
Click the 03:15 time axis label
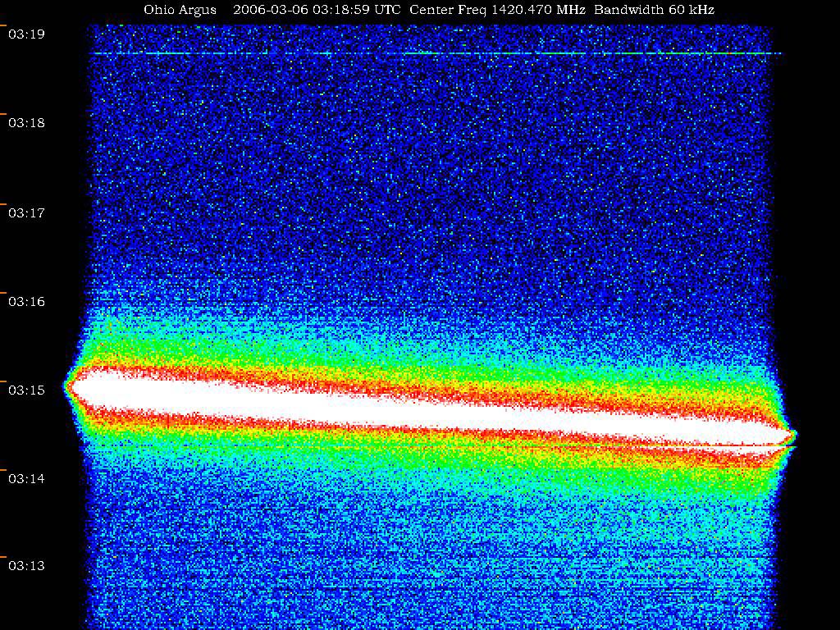[26, 390]
